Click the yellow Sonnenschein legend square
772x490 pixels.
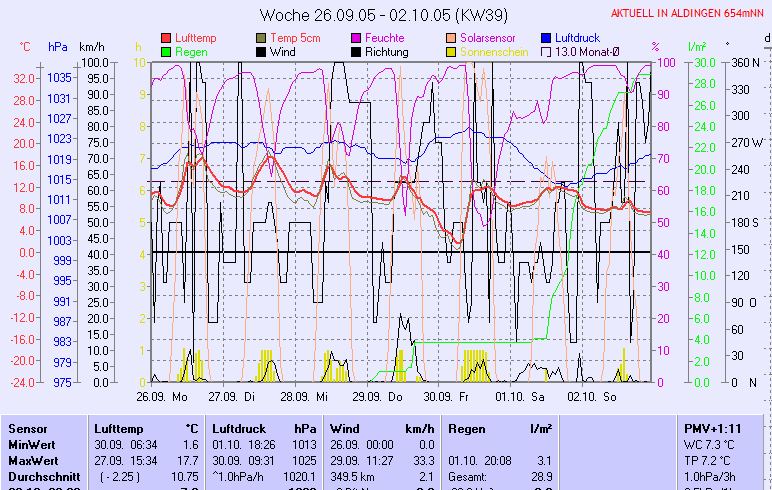(452, 51)
